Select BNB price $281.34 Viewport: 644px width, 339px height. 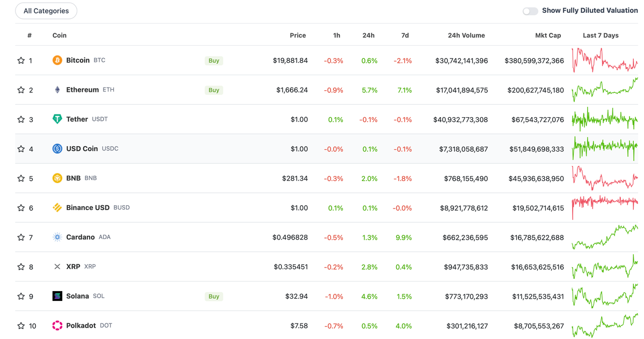point(295,178)
